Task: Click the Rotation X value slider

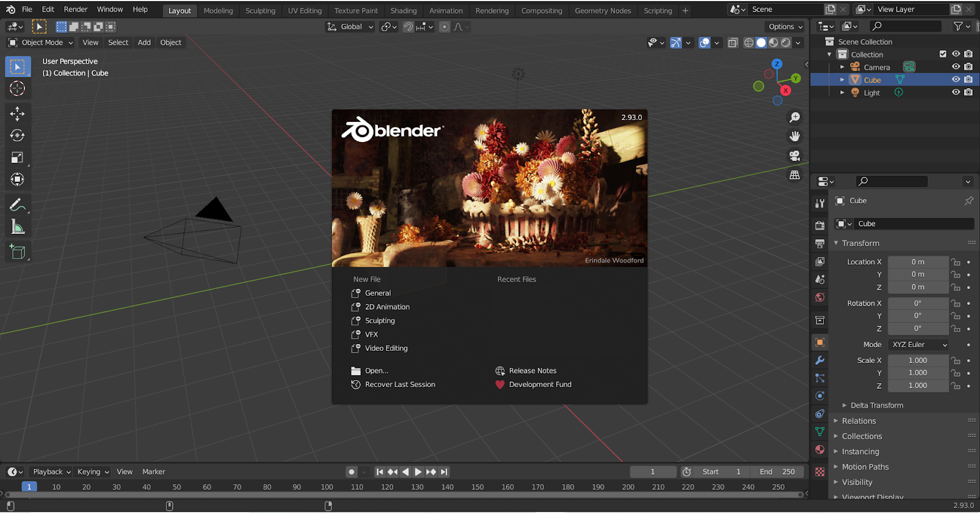Action: pos(918,303)
